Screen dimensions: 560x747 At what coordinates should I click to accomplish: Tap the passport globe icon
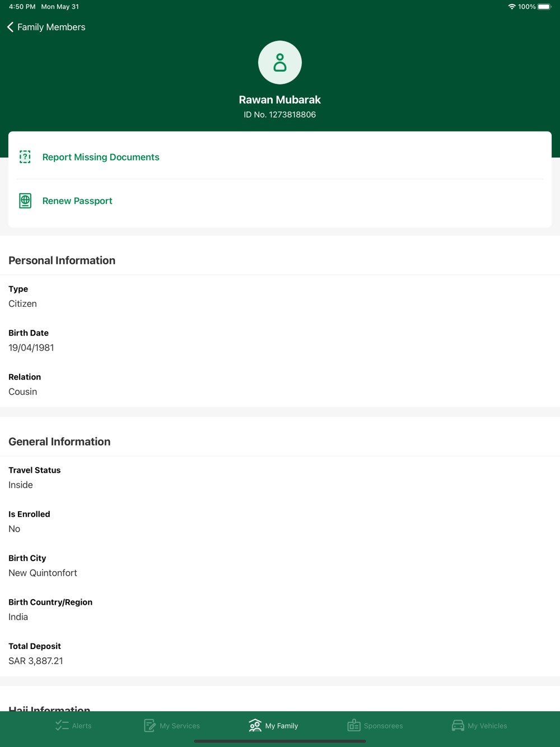[25, 200]
